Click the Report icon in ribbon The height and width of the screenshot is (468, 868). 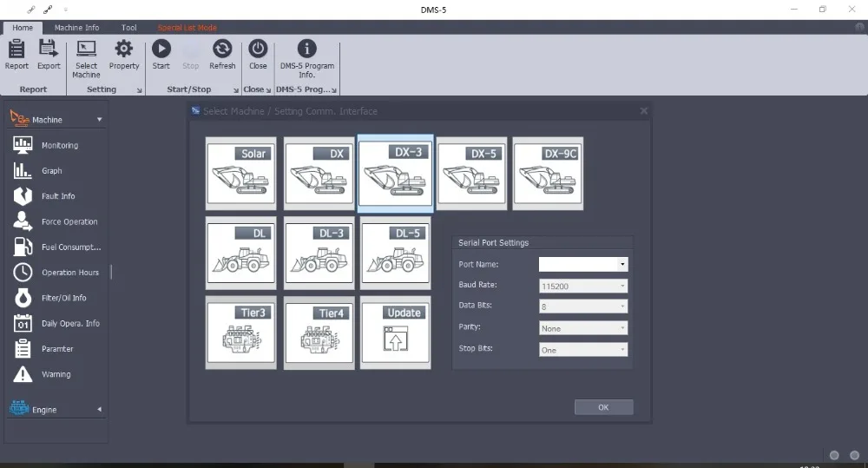tap(16, 54)
